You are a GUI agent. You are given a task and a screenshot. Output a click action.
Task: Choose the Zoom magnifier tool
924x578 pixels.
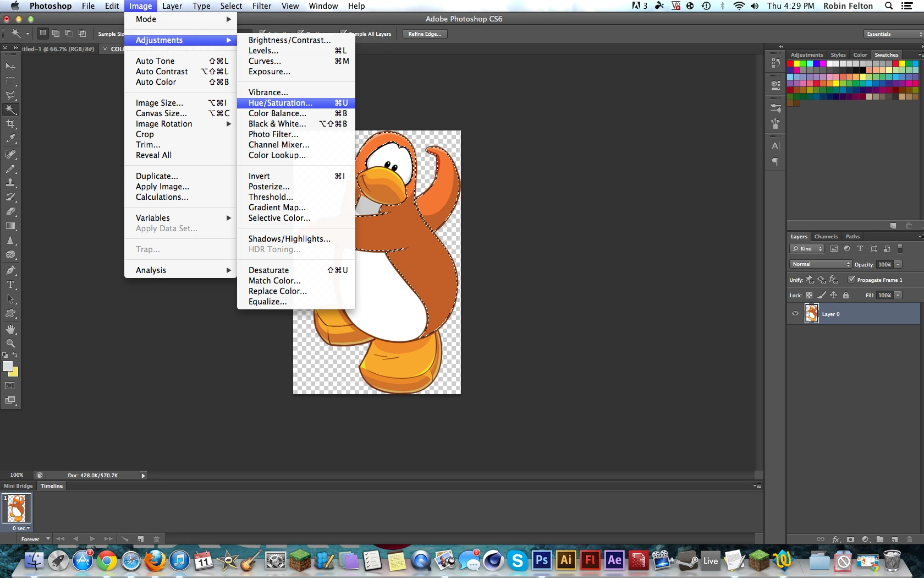10,343
